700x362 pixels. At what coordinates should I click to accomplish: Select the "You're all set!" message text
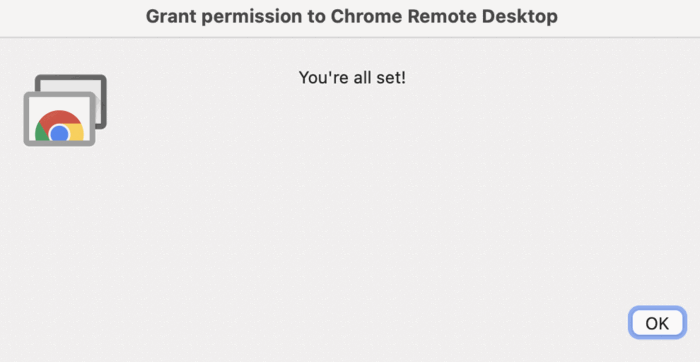pyautogui.click(x=352, y=78)
